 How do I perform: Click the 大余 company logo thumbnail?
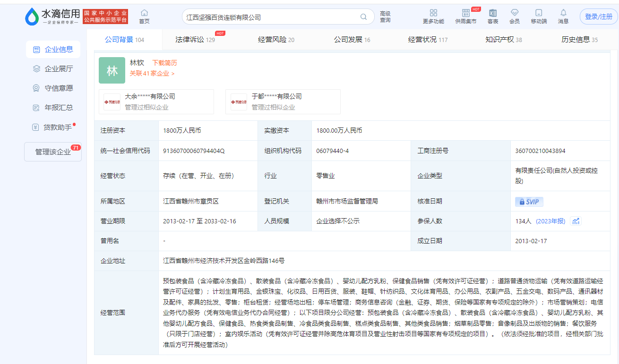[x=112, y=102]
